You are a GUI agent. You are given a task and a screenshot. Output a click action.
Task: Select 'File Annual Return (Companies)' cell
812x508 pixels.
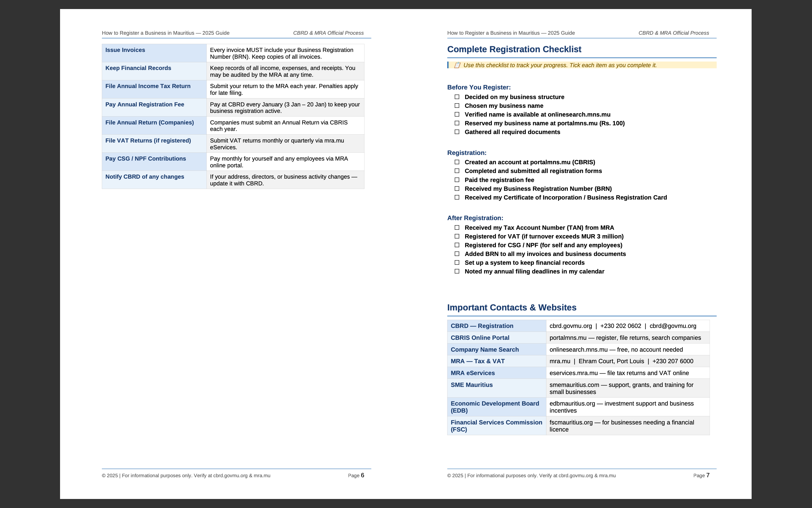(x=154, y=126)
